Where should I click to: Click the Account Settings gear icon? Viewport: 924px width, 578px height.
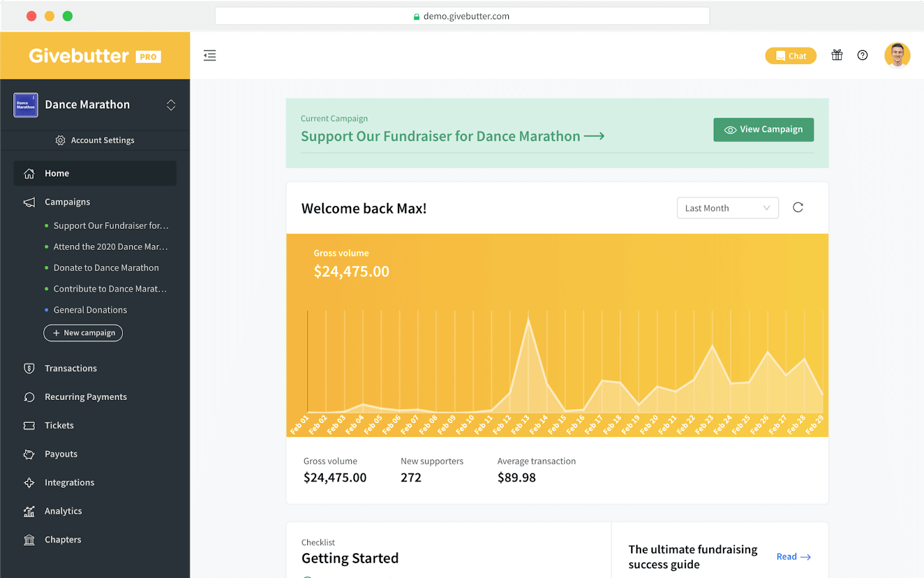(x=60, y=140)
